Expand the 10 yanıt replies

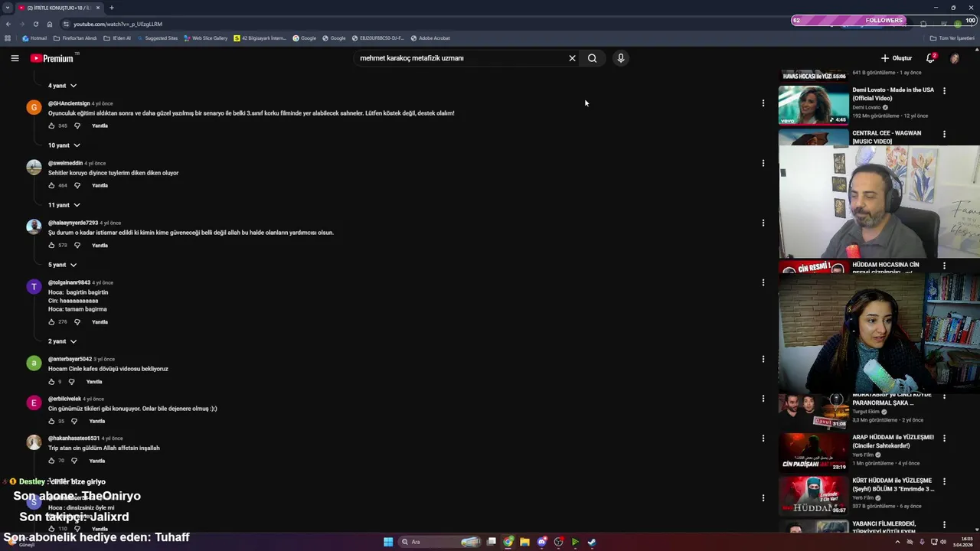tap(64, 145)
